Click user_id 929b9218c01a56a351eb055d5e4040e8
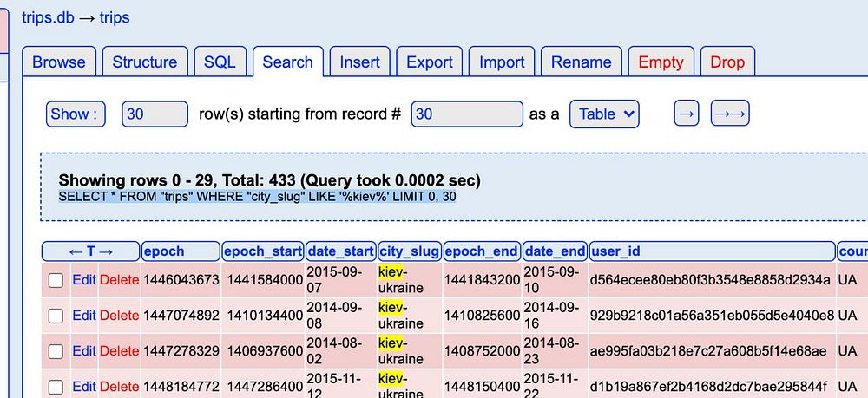868x398 pixels. pyautogui.click(x=712, y=316)
